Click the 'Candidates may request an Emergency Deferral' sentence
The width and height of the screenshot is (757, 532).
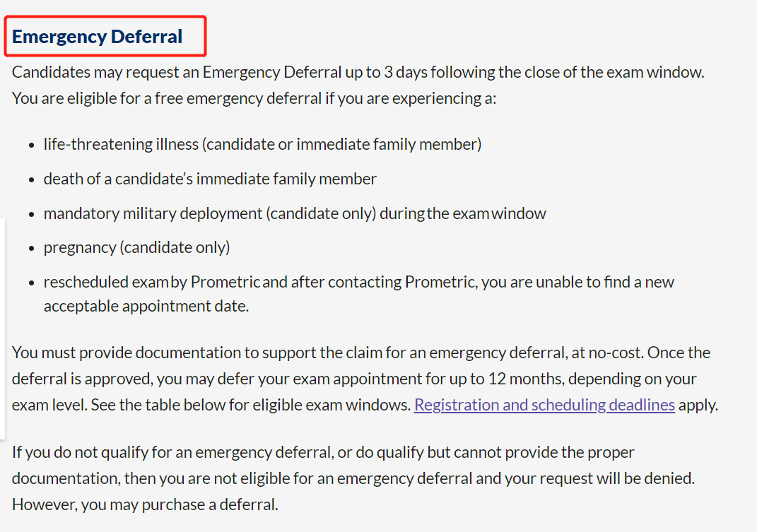click(358, 72)
